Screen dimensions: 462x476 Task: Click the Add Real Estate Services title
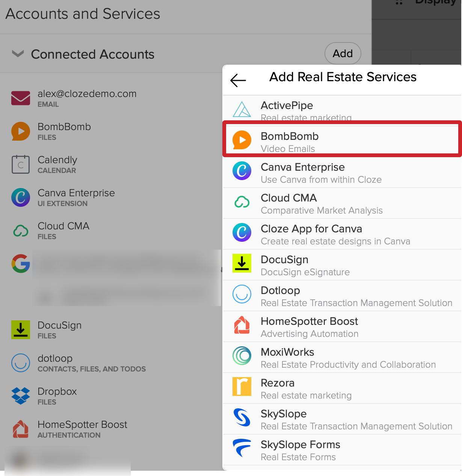click(343, 77)
